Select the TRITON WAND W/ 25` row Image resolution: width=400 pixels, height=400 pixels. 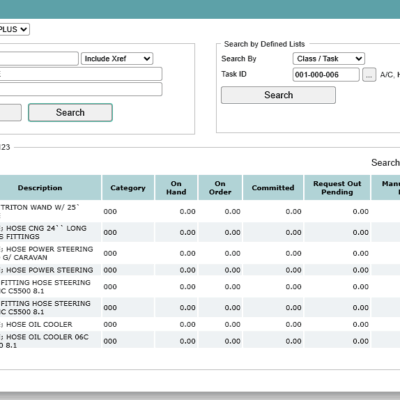200,211
